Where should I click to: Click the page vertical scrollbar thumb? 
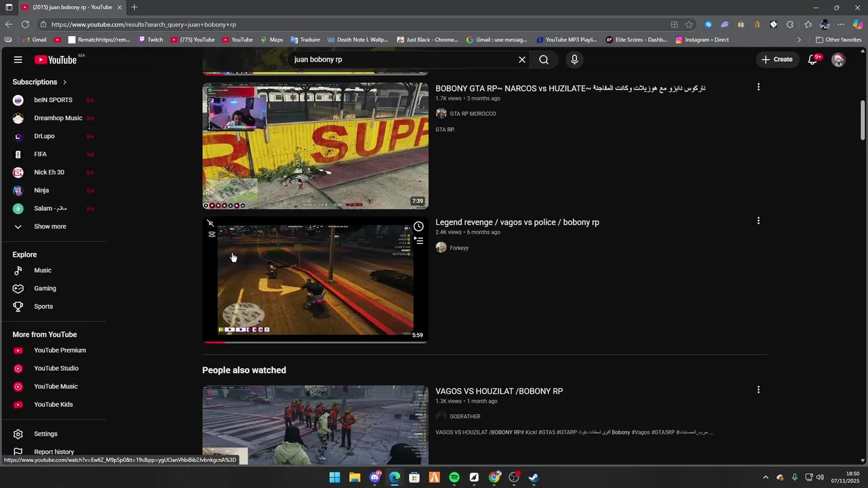pyautogui.click(x=863, y=119)
